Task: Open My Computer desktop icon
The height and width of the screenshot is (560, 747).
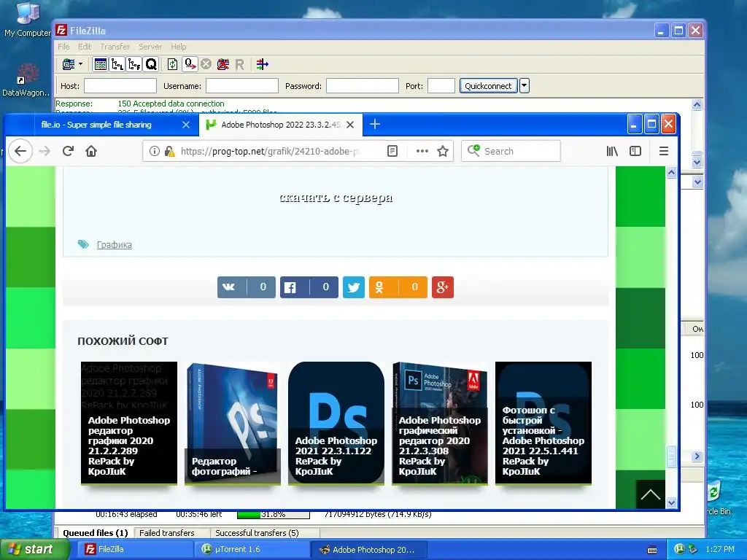Action: (x=28, y=19)
